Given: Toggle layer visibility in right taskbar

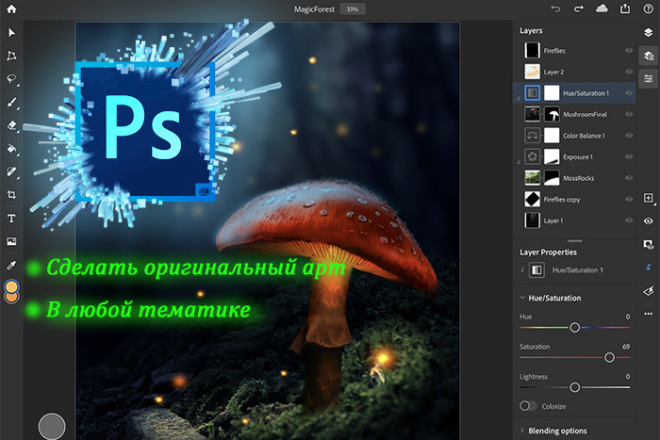Looking at the screenshot, I should click(x=648, y=221).
